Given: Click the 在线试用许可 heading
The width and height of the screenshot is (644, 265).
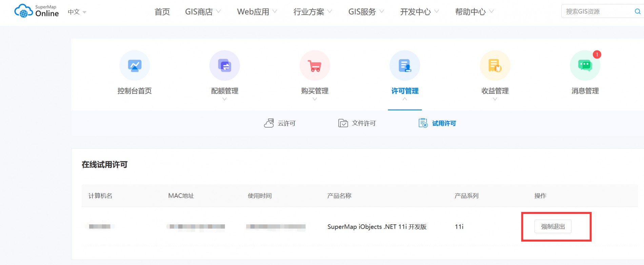Looking at the screenshot, I should coord(104,165).
